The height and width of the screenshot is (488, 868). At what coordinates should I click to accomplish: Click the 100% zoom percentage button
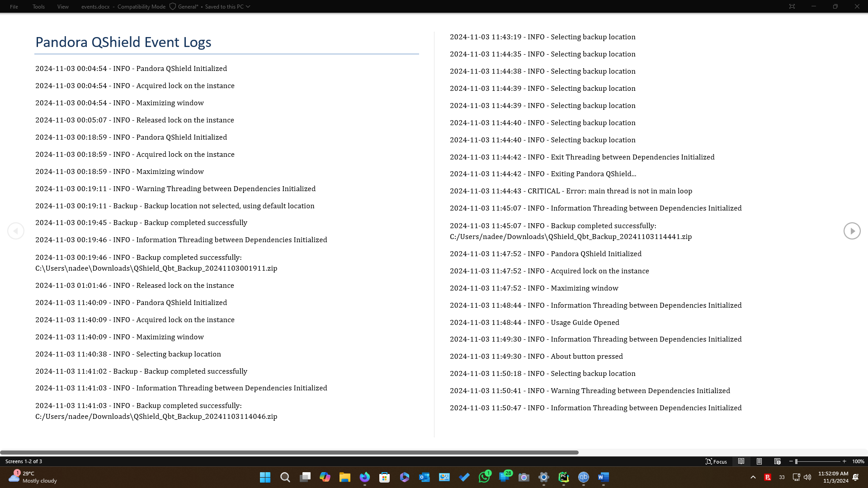(x=858, y=461)
